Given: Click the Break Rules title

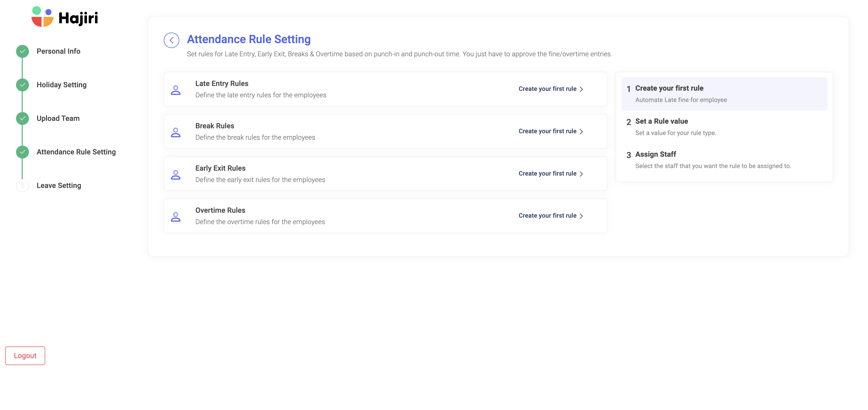Looking at the screenshot, I should point(215,126).
